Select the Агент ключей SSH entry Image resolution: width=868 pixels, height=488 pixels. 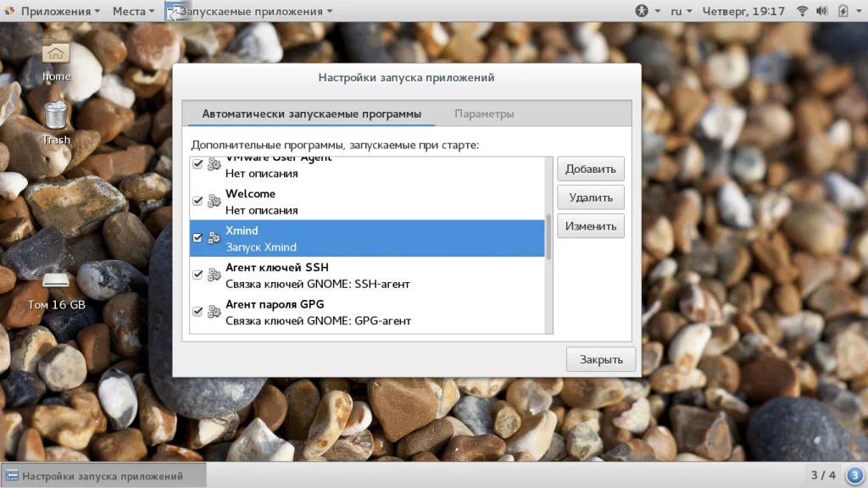(x=367, y=275)
